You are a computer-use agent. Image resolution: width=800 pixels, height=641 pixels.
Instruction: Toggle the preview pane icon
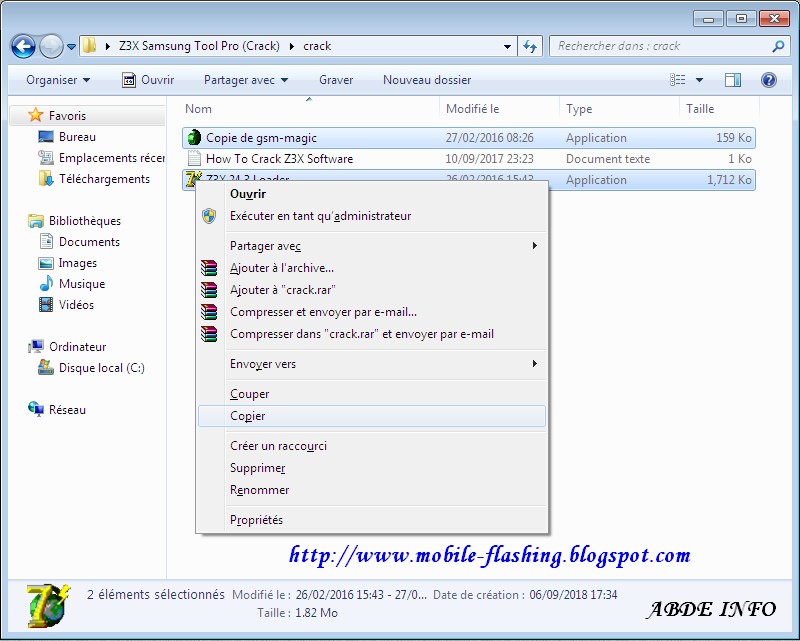tap(733, 80)
